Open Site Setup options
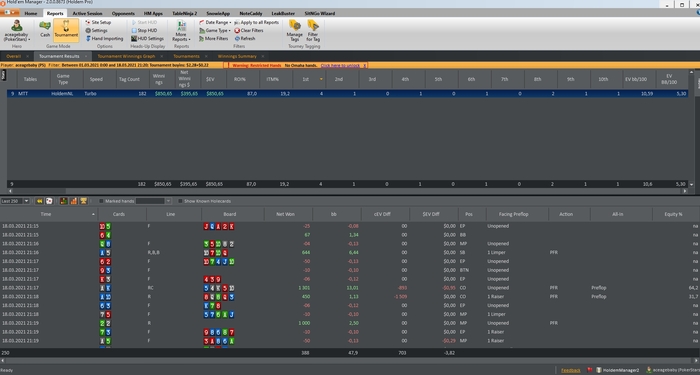700x375 pixels. tap(98, 22)
